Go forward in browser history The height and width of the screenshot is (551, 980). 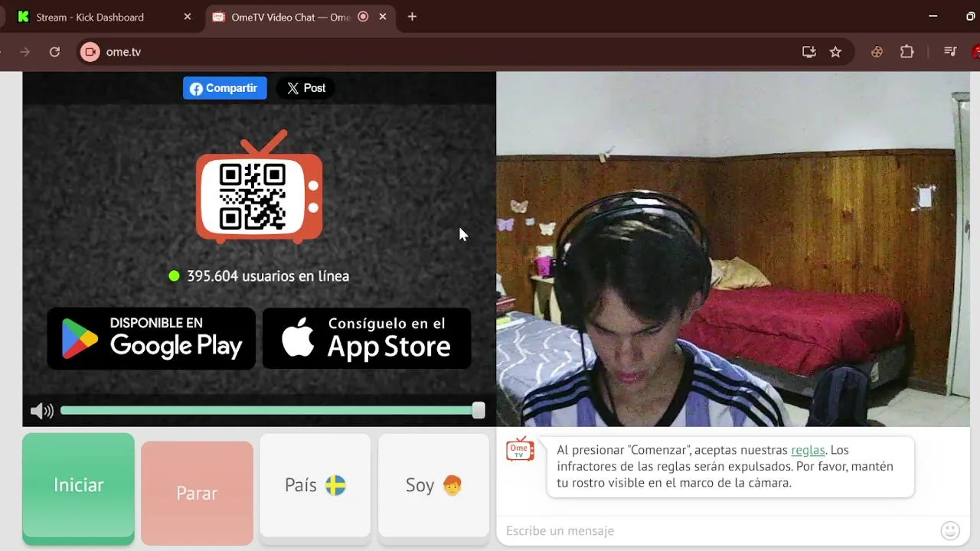pos(24,52)
